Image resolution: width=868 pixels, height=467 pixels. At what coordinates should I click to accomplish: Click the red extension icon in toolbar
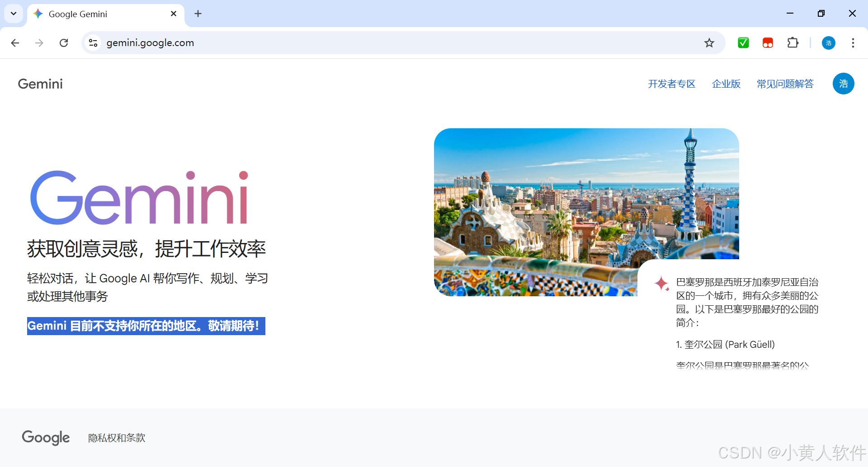tap(768, 43)
